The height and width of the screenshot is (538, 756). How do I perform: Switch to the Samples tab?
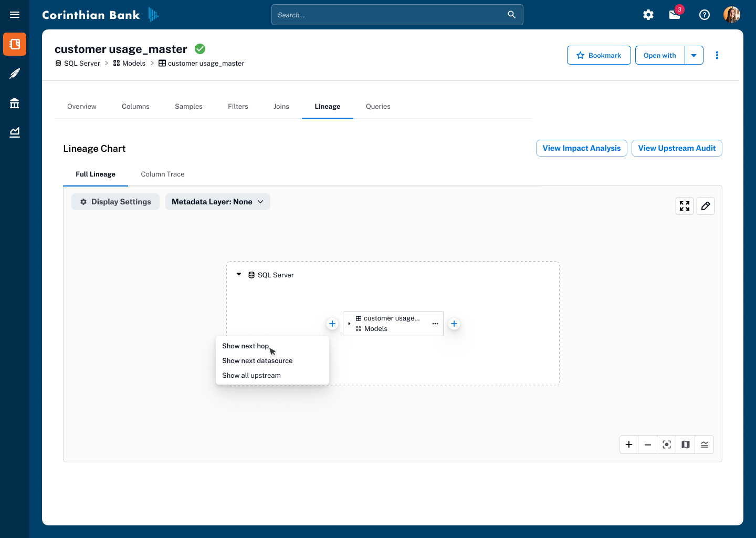tap(188, 106)
